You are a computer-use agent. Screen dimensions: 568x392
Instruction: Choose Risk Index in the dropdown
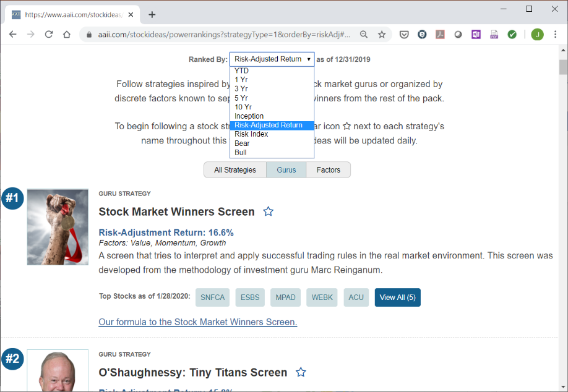(x=272, y=134)
